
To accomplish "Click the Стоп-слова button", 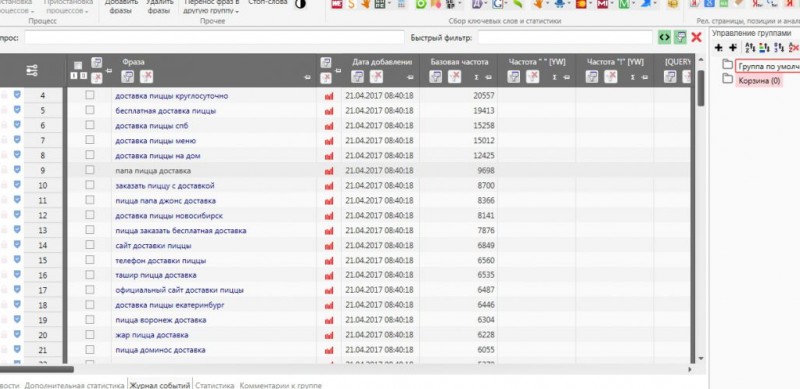I will 268,3.
